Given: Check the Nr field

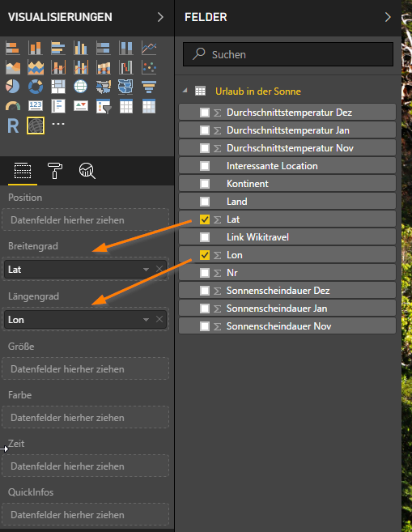Looking at the screenshot, I should click(205, 273).
